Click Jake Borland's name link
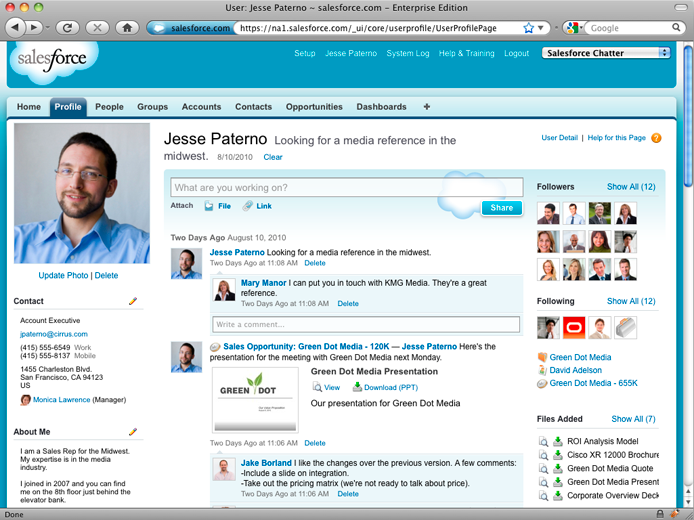This screenshot has height=520, width=694. click(266, 463)
